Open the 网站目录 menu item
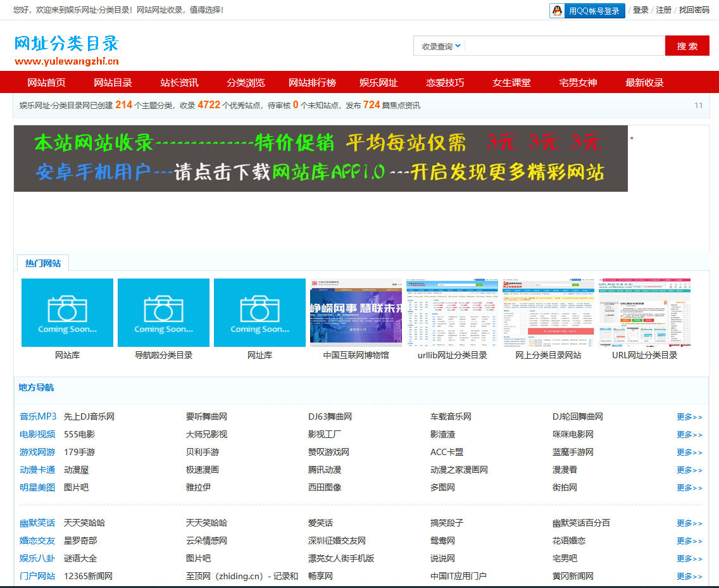The width and height of the screenshot is (719, 588). coord(112,82)
